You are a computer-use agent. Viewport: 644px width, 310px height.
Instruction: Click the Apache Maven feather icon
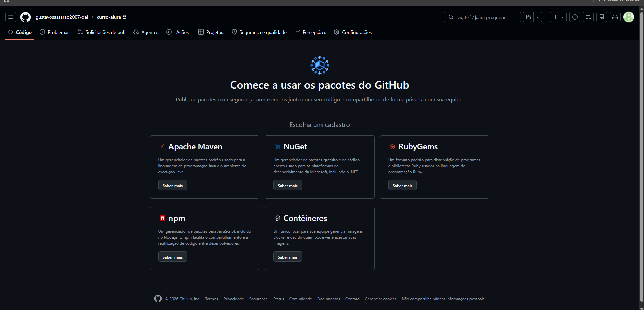pyautogui.click(x=162, y=146)
